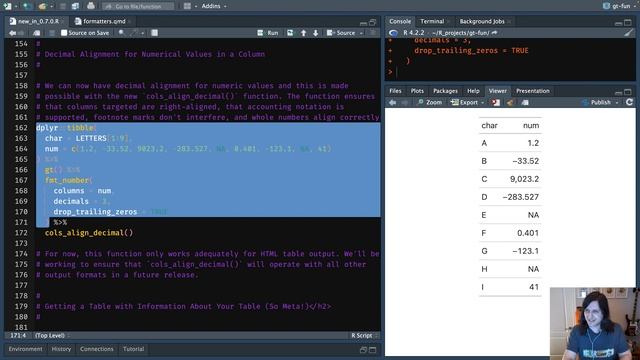Clear all viewer items broom icon
The width and height of the screenshot is (640, 360).
click(x=510, y=102)
